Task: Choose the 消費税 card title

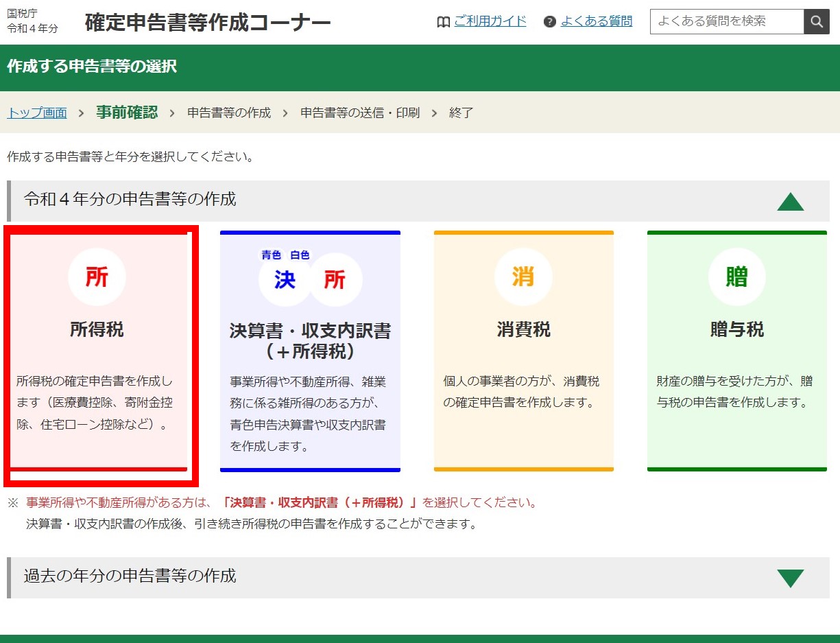Action: tap(523, 329)
